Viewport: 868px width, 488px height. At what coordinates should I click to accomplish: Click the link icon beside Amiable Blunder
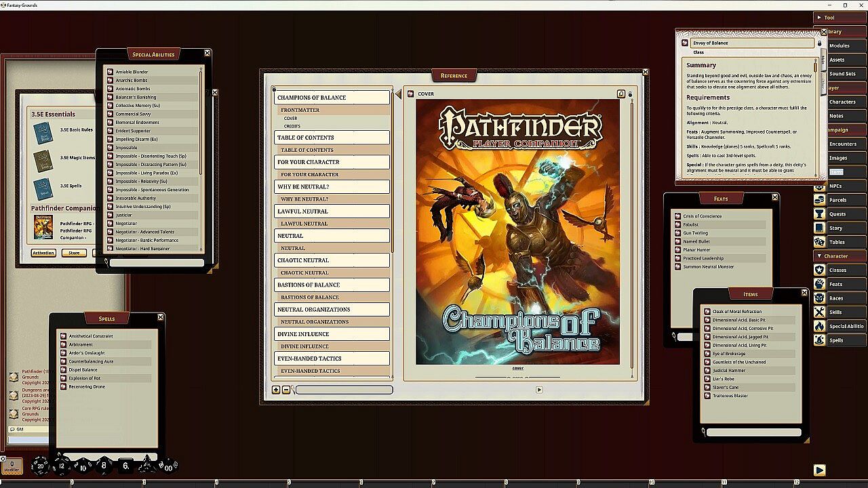pos(111,72)
